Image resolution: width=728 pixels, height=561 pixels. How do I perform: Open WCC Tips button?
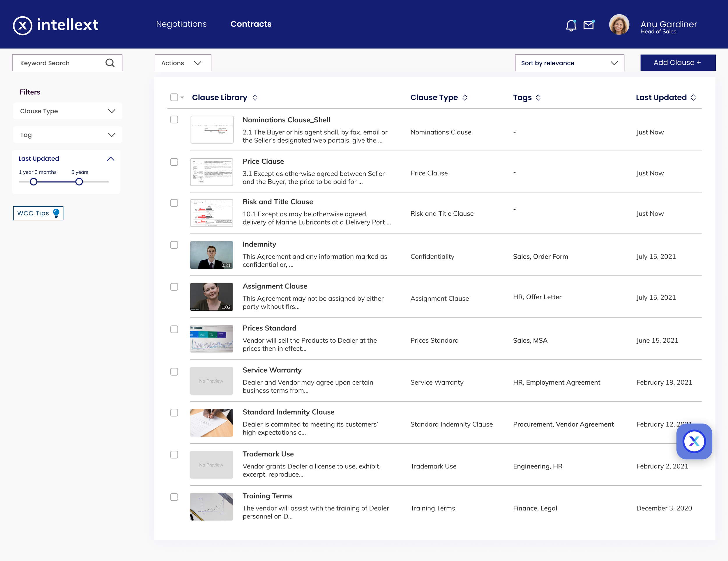pos(38,213)
